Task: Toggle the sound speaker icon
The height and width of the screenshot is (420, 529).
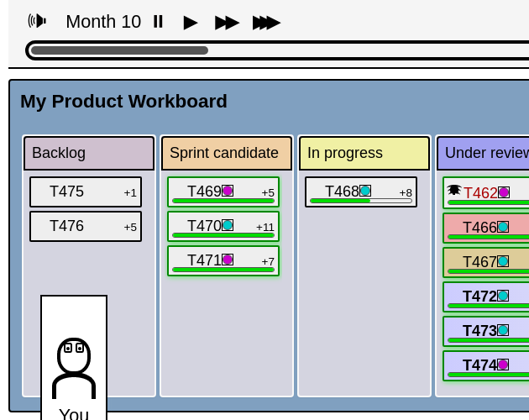Action: (37, 21)
